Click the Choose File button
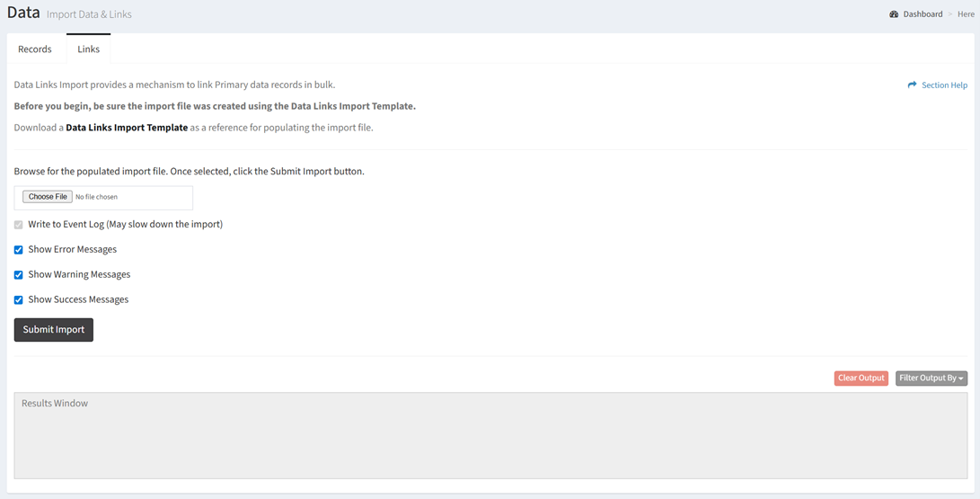 click(x=48, y=197)
